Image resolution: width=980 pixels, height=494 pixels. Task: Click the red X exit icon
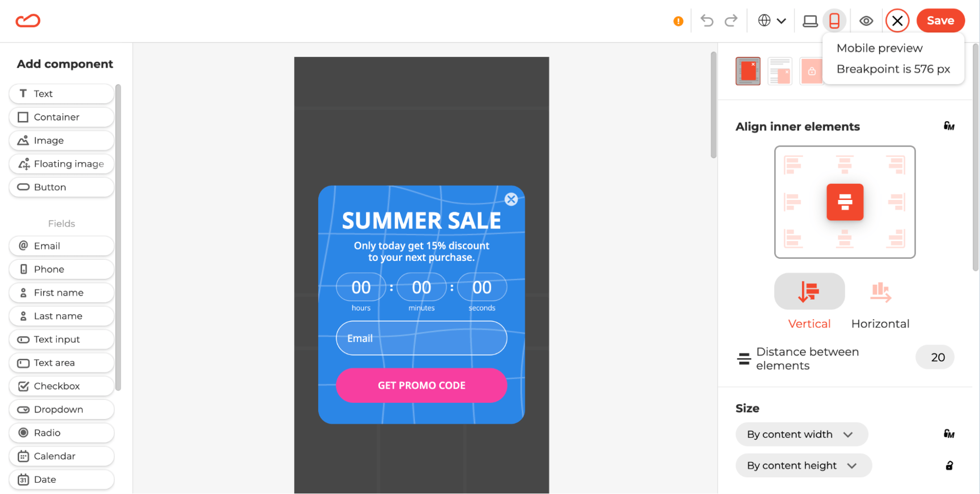point(897,21)
